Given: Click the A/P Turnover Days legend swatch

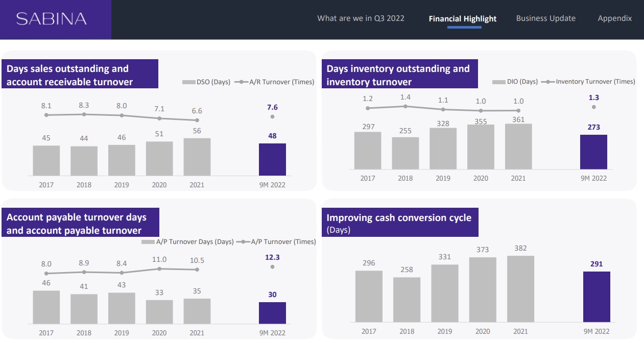Looking at the screenshot, I should click(x=148, y=242).
